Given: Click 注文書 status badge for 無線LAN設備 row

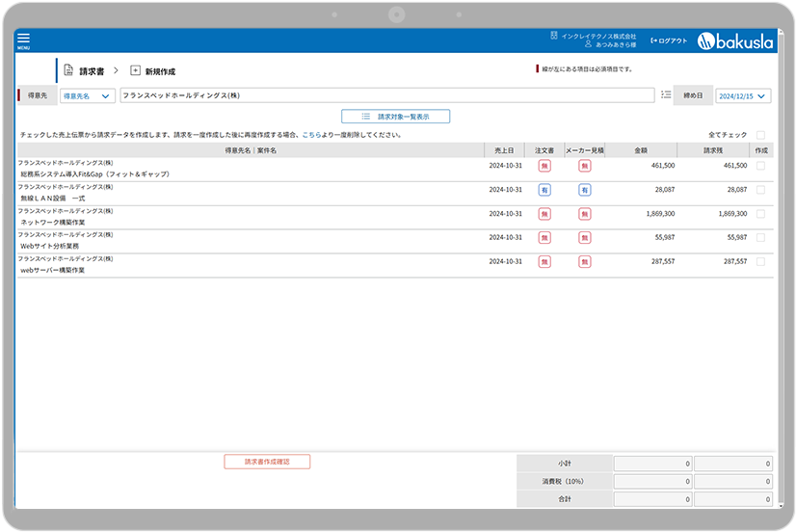Looking at the screenshot, I should tap(544, 190).
